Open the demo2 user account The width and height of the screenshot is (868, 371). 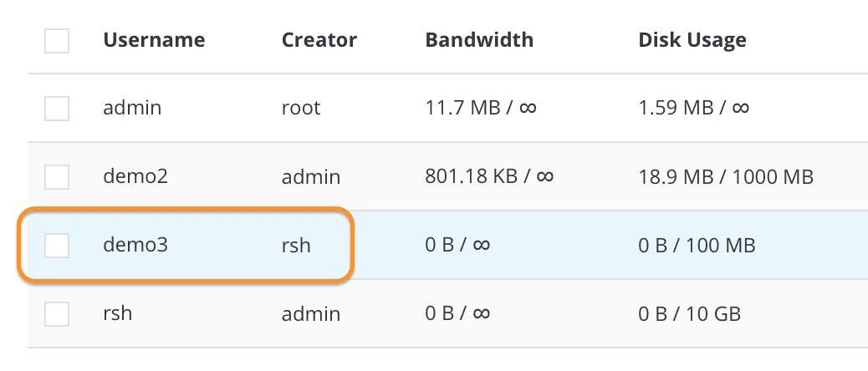coord(136,176)
